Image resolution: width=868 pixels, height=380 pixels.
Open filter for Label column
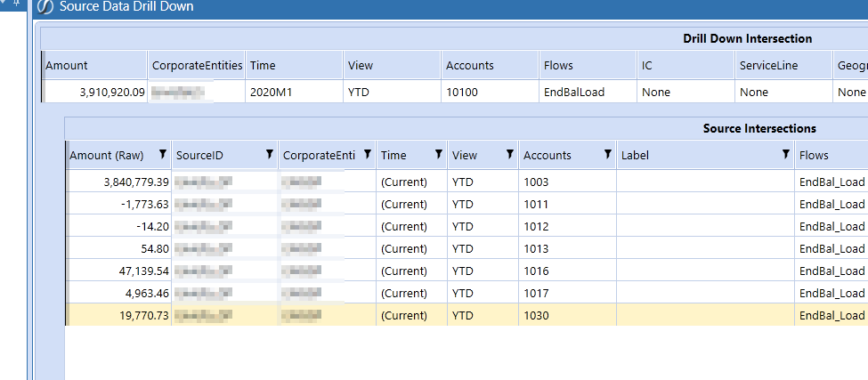(785, 155)
